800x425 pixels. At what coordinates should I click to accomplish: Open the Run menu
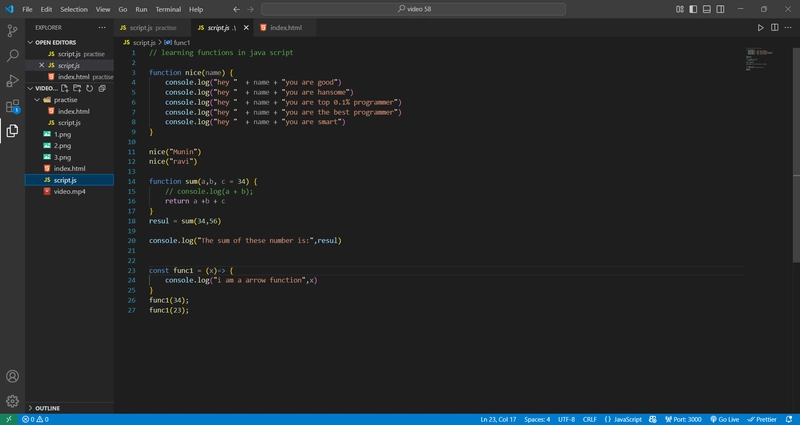pos(141,9)
